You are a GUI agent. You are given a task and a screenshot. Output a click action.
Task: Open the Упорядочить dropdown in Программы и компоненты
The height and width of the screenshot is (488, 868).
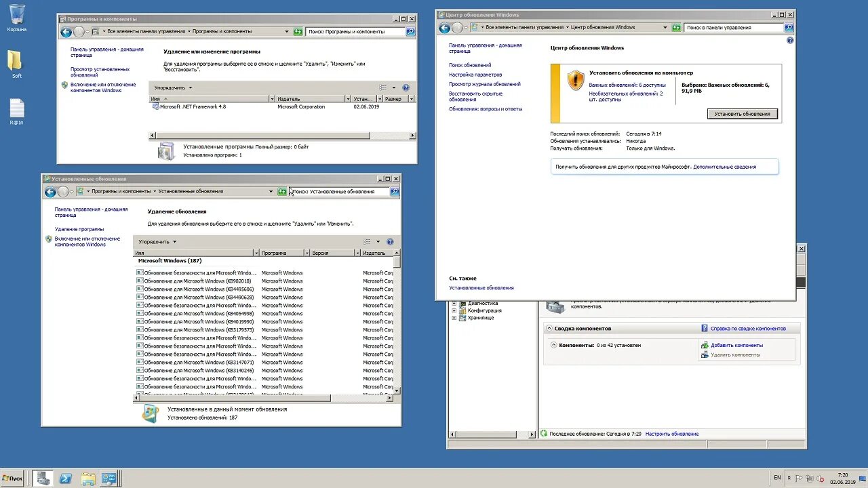(x=173, y=87)
